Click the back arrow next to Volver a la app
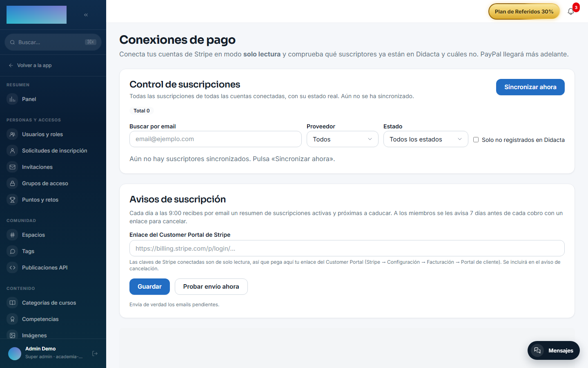Screen dimensions: 588x368 point(11,65)
